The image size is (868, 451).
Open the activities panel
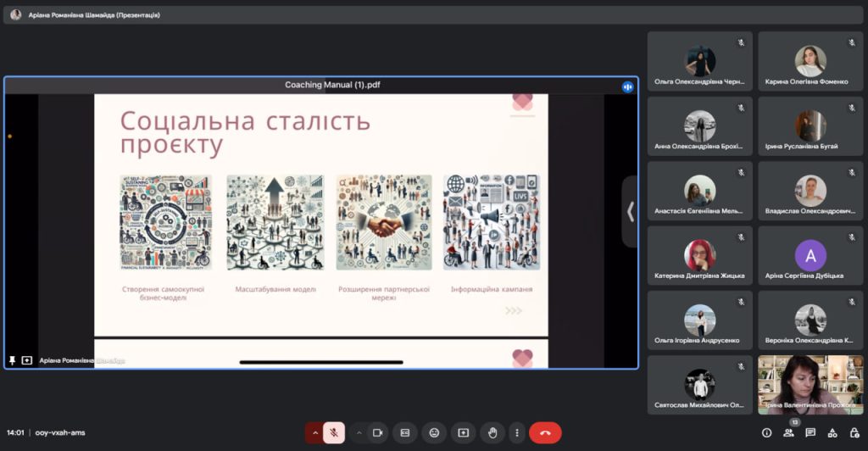[x=832, y=432]
